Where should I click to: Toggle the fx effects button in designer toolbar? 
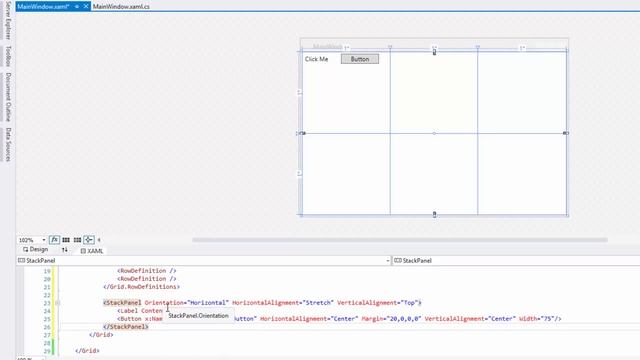pyautogui.click(x=54, y=240)
